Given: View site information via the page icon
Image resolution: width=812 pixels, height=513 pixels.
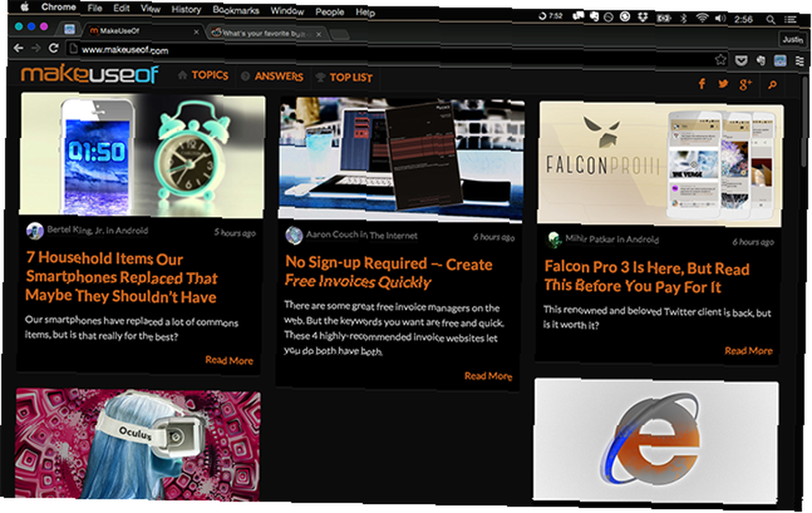Looking at the screenshot, I should pyautogui.click(x=73, y=49).
